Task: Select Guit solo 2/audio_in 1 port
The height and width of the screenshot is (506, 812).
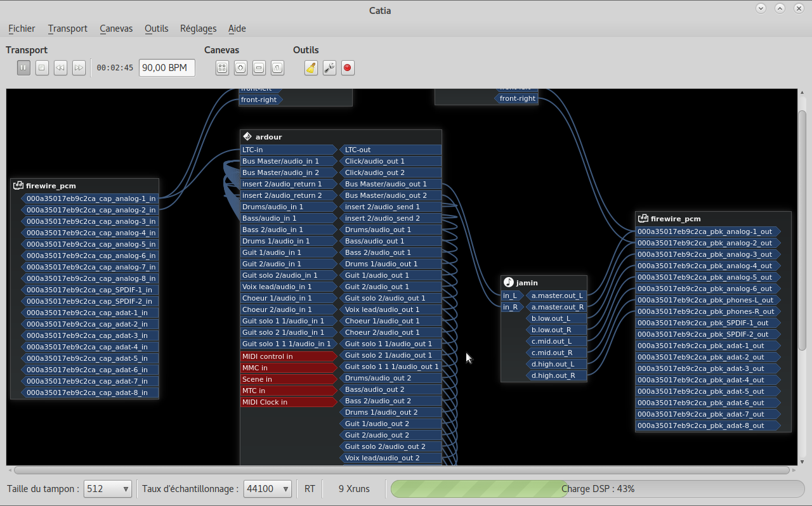Action: click(x=289, y=275)
